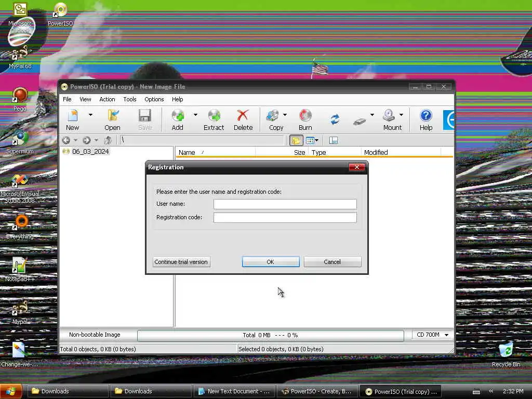Click the Extract toolbar icon
This screenshot has width=532, height=399.
214,120
